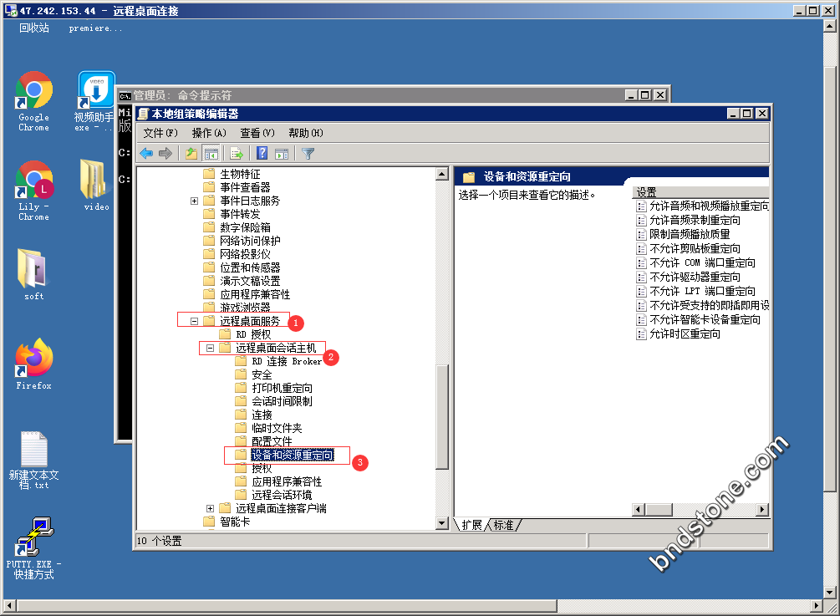
Task: Click the Back arrow toolbar icon
Action: (146, 153)
